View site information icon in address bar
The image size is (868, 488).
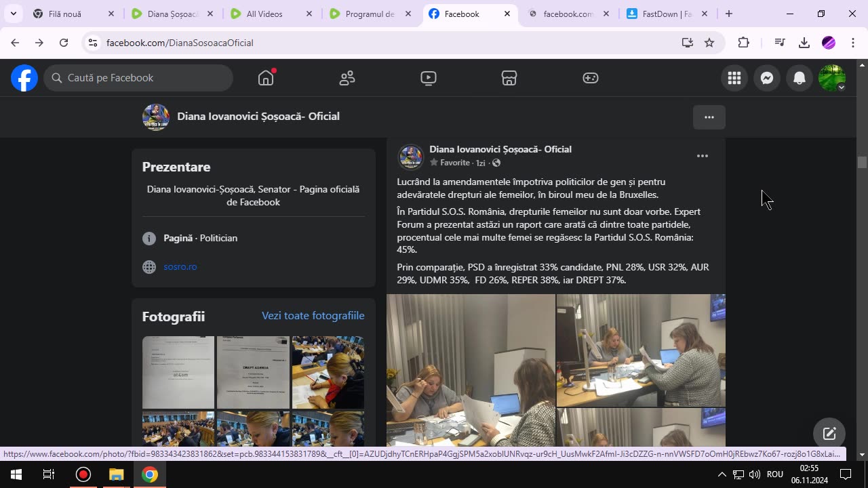point(93,43)
